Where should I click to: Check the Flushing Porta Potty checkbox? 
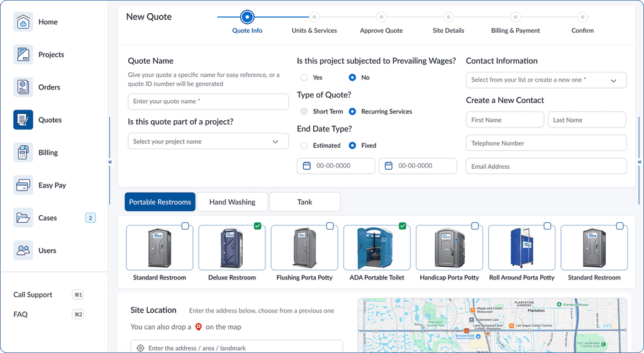pyautogui.click(x=330, y=226)
